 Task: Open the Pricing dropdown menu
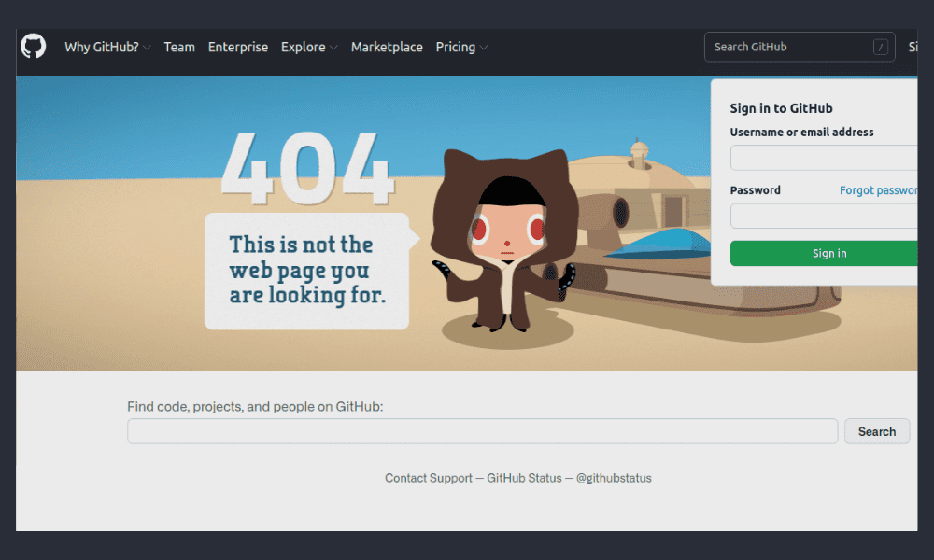[x=461, y=47]
